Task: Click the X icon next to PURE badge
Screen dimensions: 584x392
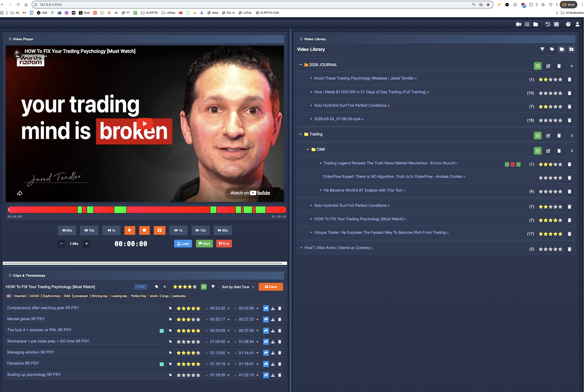Action: [165, 287]
